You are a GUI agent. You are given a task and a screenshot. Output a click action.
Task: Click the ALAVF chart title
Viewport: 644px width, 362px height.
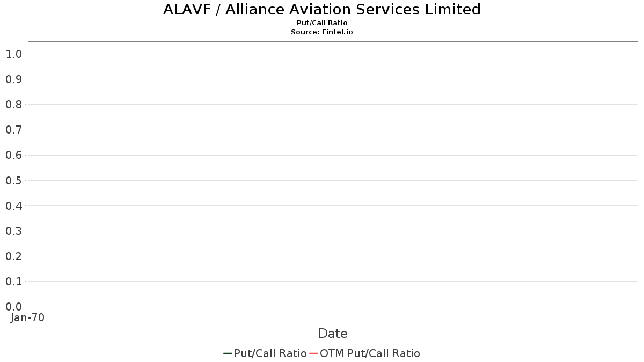click(x=322, y=10)
